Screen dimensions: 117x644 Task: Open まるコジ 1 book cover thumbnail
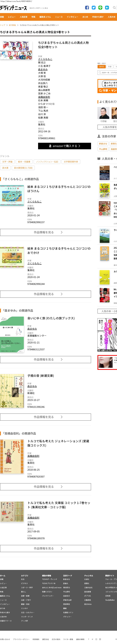tap(12, 195)
